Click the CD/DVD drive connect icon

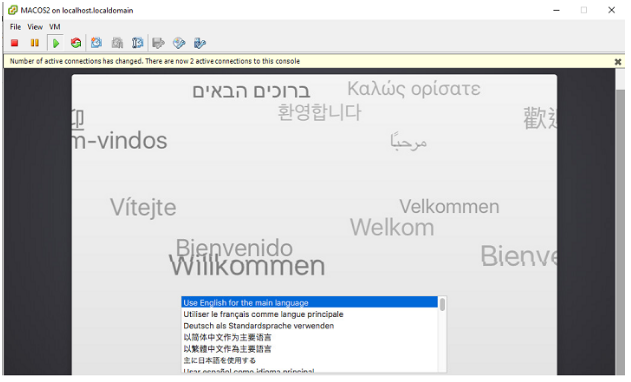[179, 43]
